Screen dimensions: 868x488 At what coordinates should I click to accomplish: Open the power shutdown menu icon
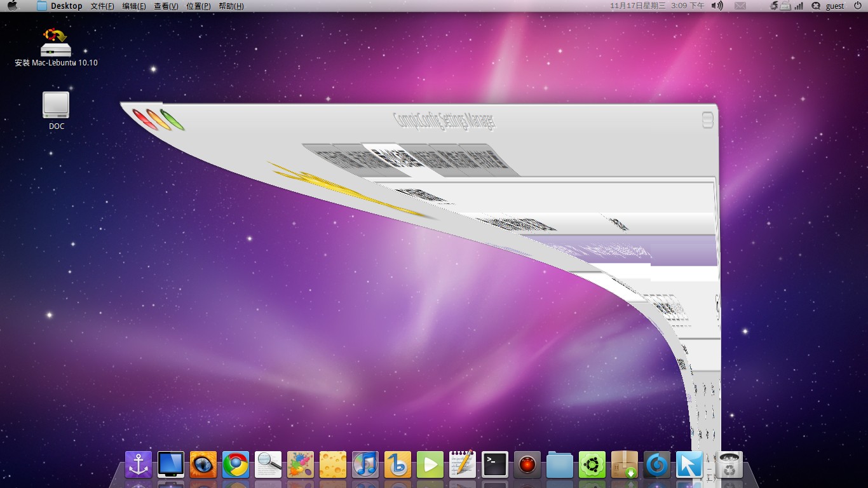tap(858, 6)
